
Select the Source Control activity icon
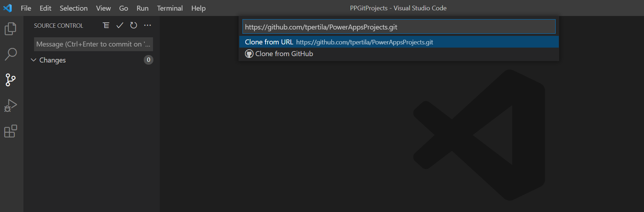tap(11, 80)
